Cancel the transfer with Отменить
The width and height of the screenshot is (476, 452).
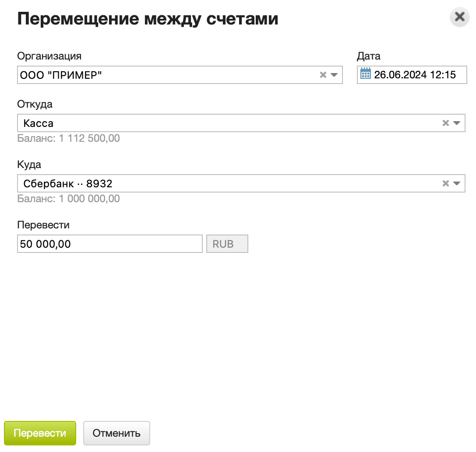point(116,433)
